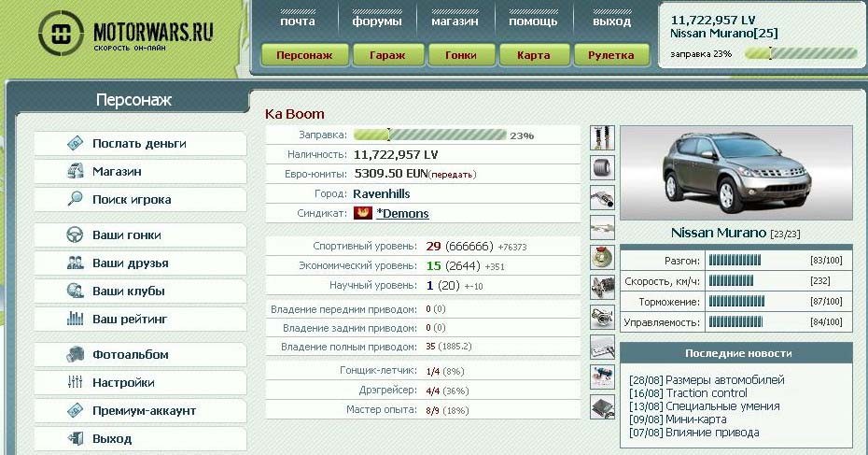Switch to the Гараж tab
The image size is (868, 455).
click(387, 55)
